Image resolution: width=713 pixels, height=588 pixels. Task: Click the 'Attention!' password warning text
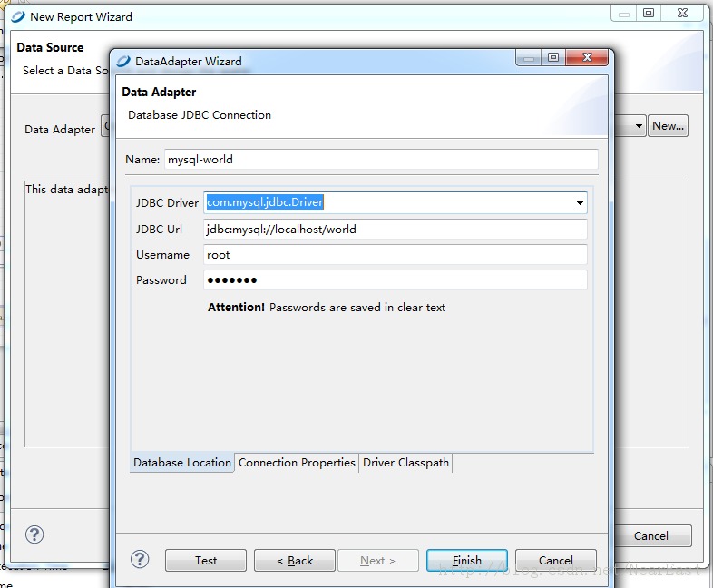coord(327,308)
